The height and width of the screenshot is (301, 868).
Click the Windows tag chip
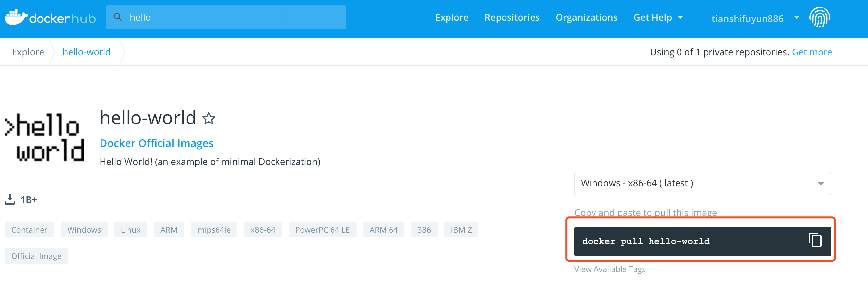click(84, 230)
